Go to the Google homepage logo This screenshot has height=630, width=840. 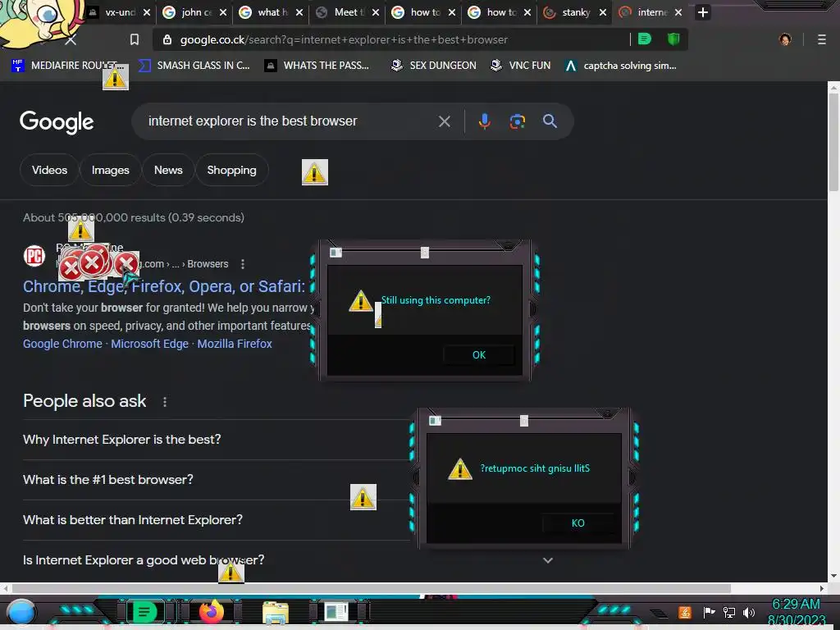57,122
